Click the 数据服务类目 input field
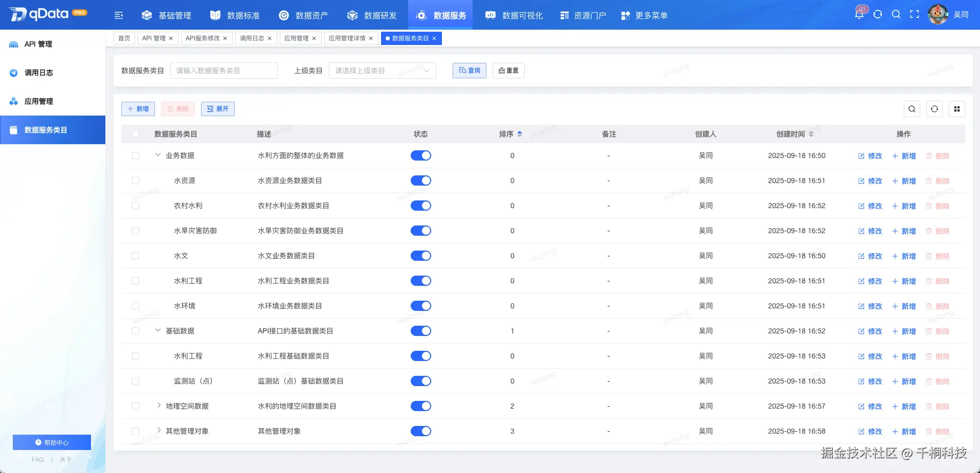Image resolution: width=980 pixels, height=473 pixels. tap(224, 70)
